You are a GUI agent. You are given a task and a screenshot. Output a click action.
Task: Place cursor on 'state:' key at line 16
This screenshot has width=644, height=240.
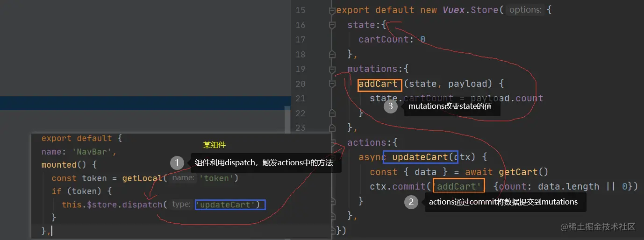pos(365,25)
